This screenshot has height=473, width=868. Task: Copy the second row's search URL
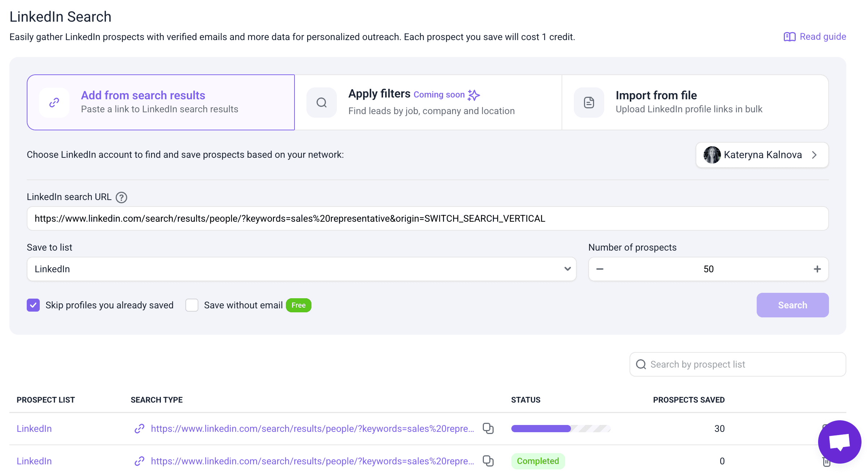coord(488,461)
